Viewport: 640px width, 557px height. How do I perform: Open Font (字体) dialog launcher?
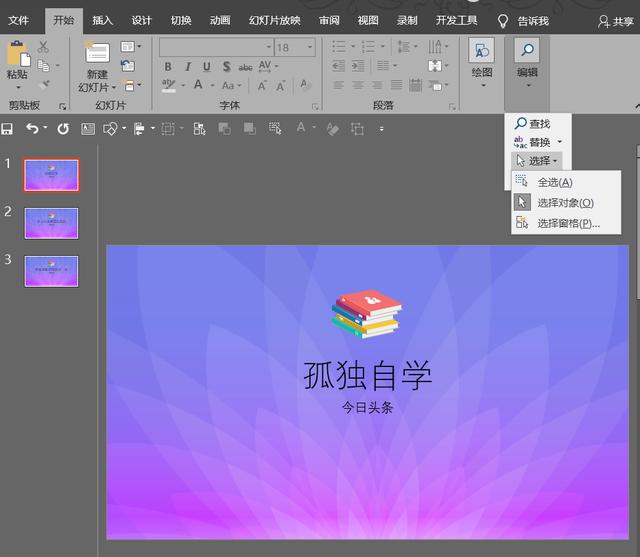[315, 107]
